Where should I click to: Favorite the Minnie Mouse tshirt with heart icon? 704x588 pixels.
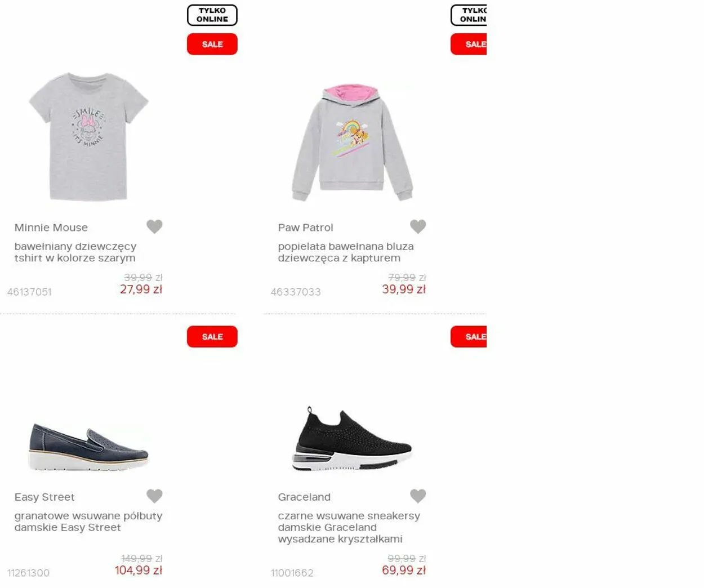click(x=154, y=226)
